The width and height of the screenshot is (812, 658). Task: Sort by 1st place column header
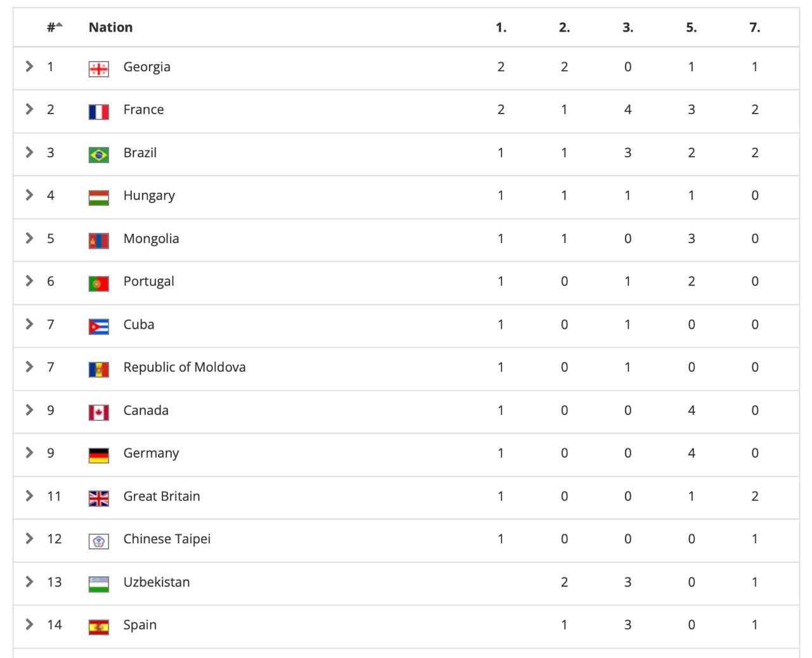click(x=501, y=27)
